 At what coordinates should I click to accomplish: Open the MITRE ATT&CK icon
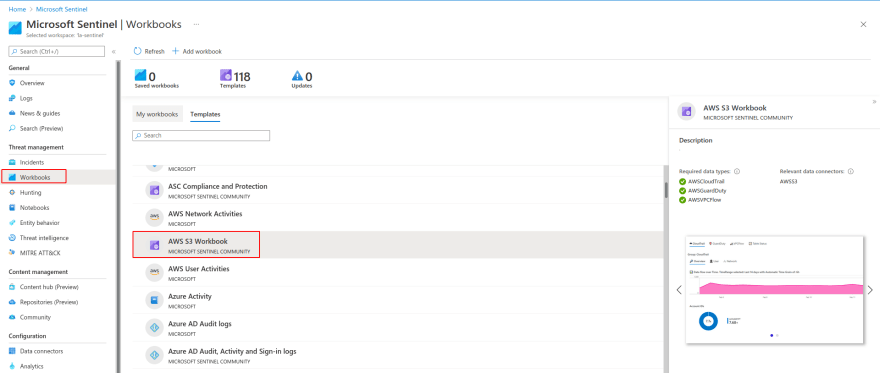tap(12, 253)
